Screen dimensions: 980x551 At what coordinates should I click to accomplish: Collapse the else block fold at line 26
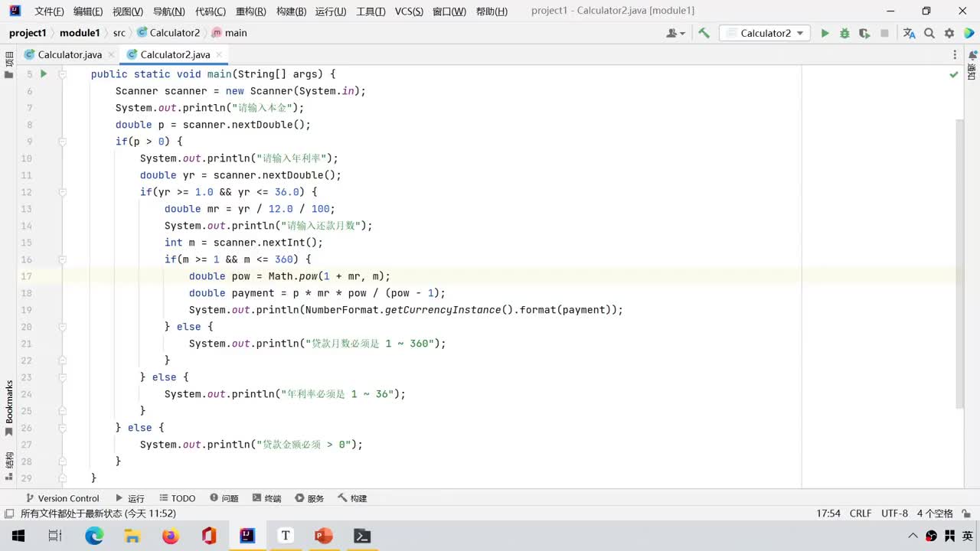tap(63, 428)
